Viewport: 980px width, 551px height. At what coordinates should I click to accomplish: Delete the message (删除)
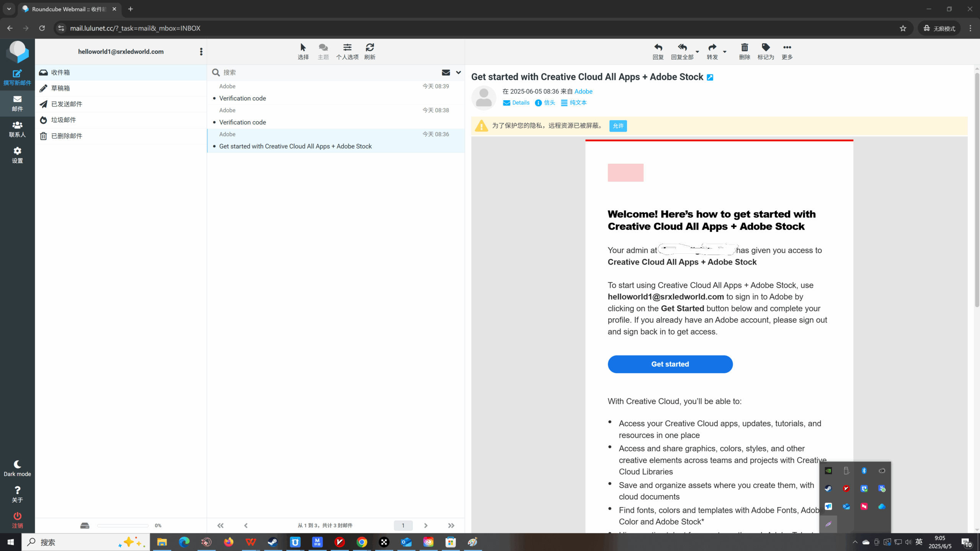(x=745, y=51)
